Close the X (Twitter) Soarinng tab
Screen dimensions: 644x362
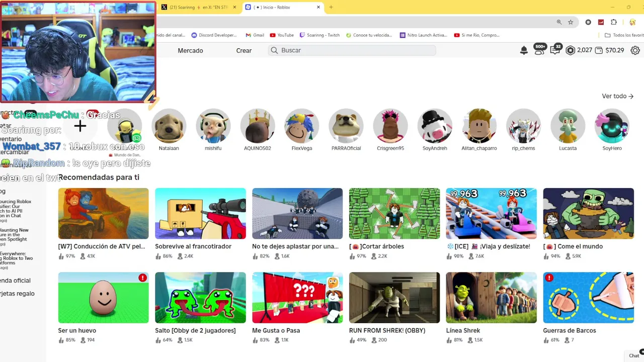234,7
